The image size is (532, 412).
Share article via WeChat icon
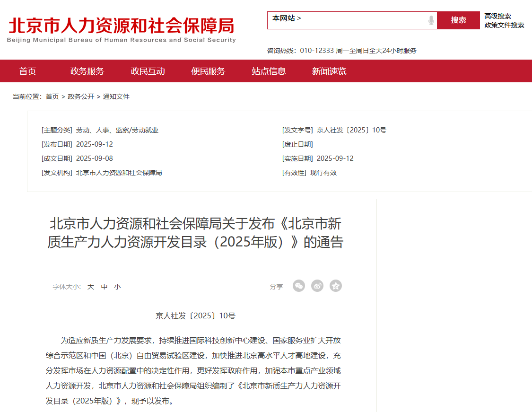coord(299,286)
